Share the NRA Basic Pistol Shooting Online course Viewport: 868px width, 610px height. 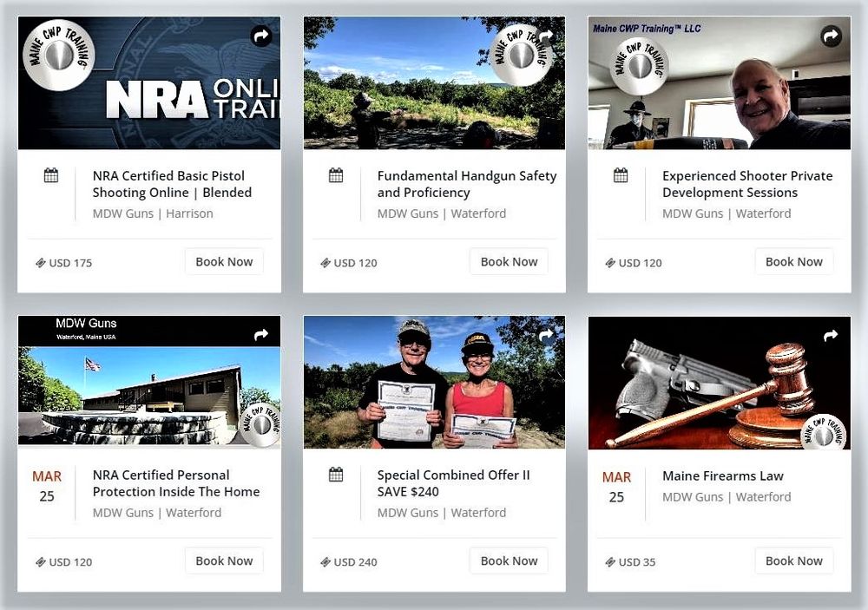tap(261, 36)
